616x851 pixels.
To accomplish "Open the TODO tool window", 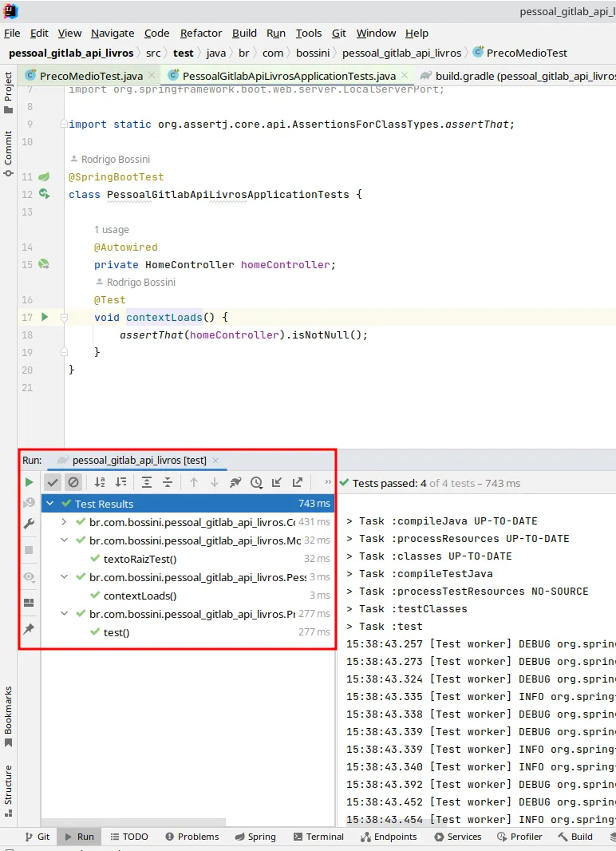I will click(x=129, y=837).
